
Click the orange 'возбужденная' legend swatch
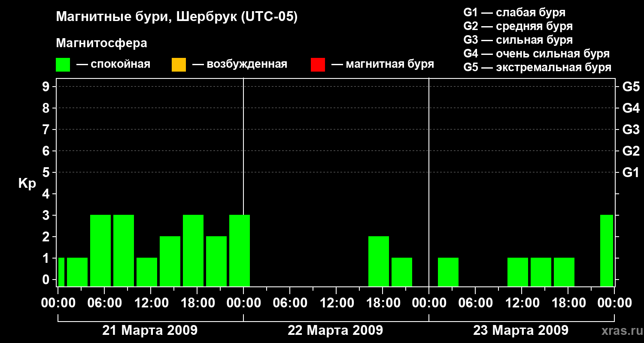click(x=179, y=65)
